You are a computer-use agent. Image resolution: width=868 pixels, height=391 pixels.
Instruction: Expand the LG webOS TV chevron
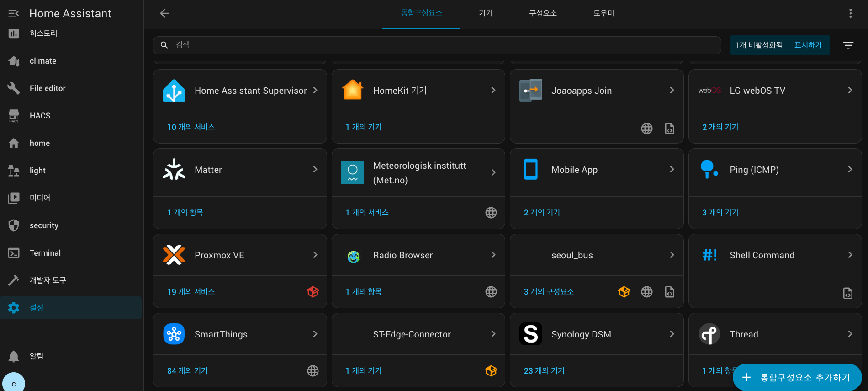pyautogui.click(x=850, y=91)
